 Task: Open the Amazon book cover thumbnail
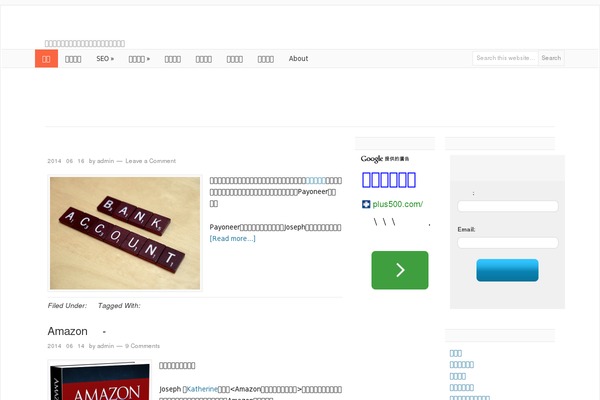[99, 380]
